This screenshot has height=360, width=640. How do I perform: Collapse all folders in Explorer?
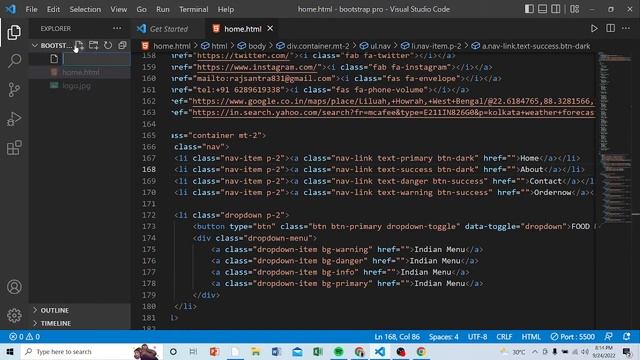(x=122, y=45)
